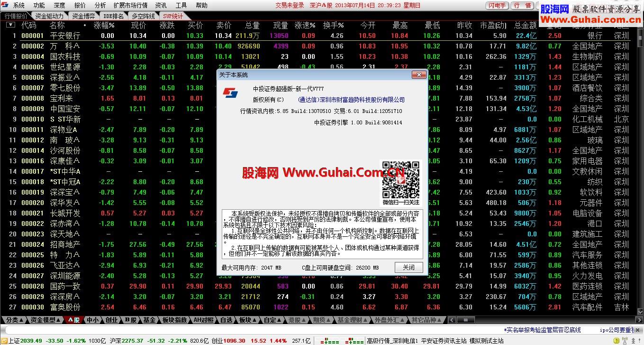Open the 扩展市场行情 menu
The width and height of the screenshot is (644, 345).
[x=130, y=5]
